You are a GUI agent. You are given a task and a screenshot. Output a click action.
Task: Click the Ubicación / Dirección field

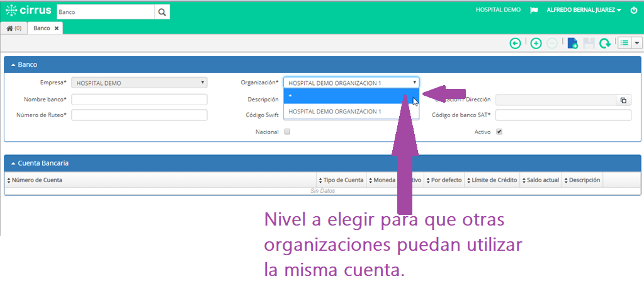pos(556,100)
